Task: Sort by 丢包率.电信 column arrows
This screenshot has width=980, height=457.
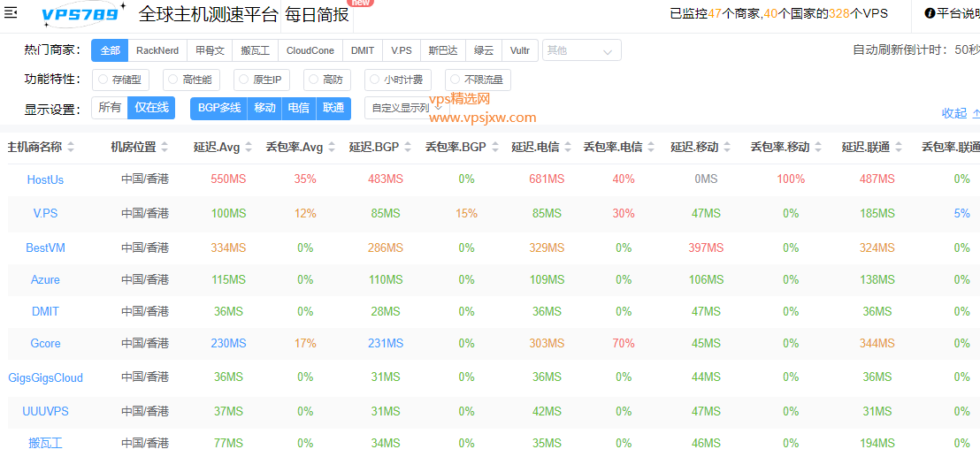Action: [650, 148]
